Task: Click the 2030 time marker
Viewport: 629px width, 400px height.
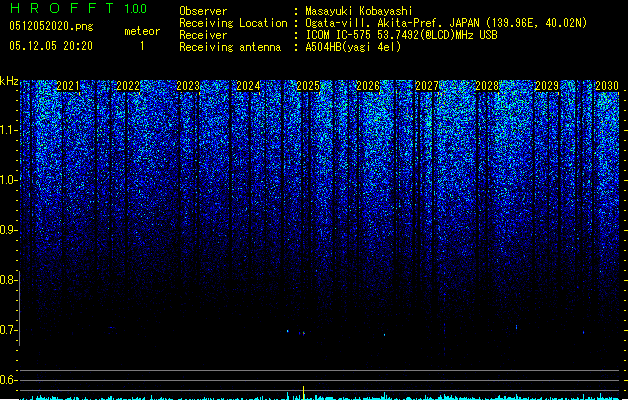Action: (607, 86)
